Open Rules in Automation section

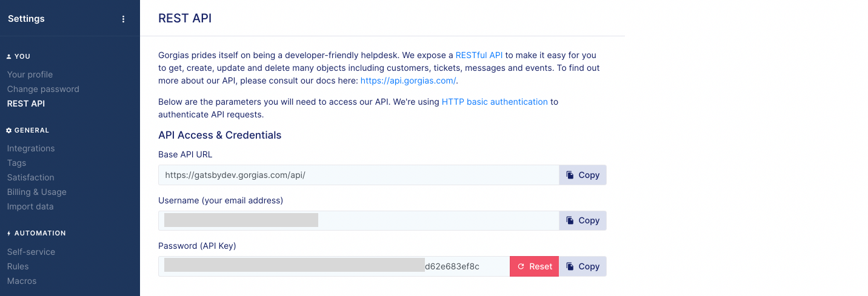(18, 266)
